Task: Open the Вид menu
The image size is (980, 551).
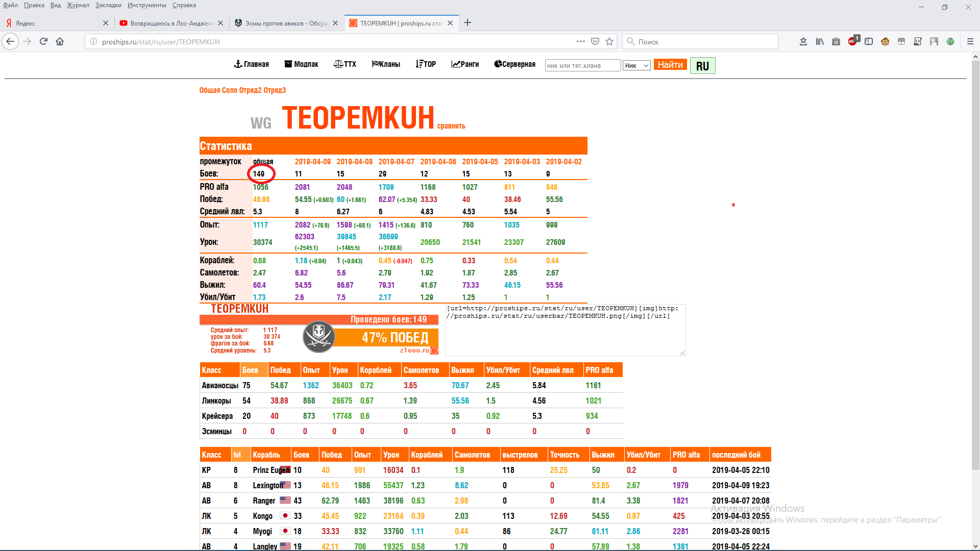Action: 56,5
